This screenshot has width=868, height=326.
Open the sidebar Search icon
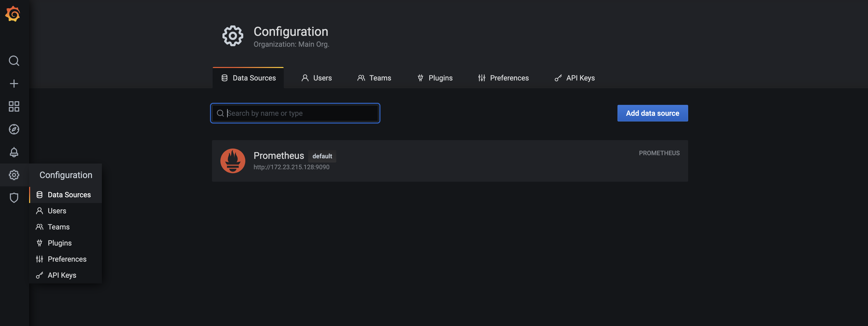pos(14,61)
